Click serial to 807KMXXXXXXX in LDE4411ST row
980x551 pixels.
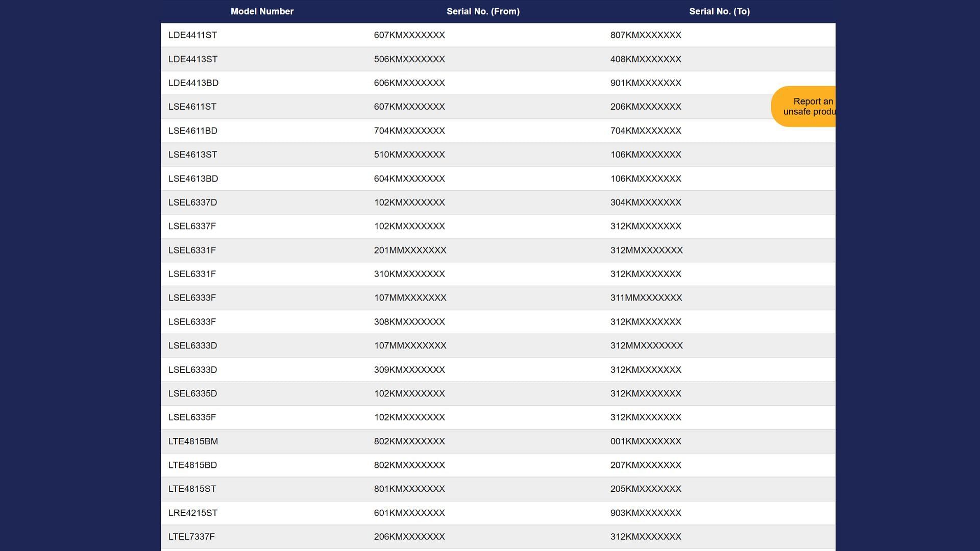tap(646, 35)
